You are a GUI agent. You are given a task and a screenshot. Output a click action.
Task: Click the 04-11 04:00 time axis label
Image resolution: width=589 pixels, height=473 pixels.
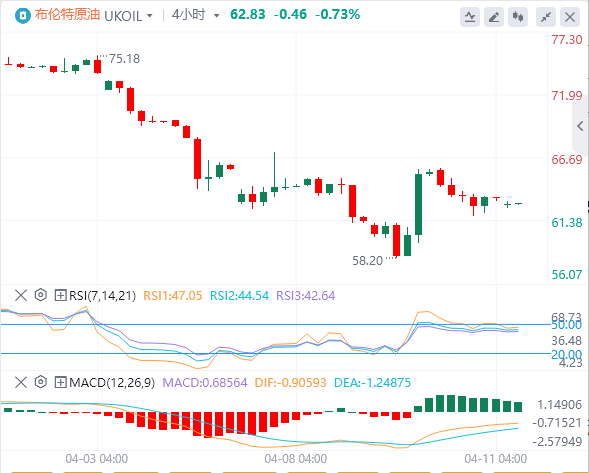[x=495, y=459]
